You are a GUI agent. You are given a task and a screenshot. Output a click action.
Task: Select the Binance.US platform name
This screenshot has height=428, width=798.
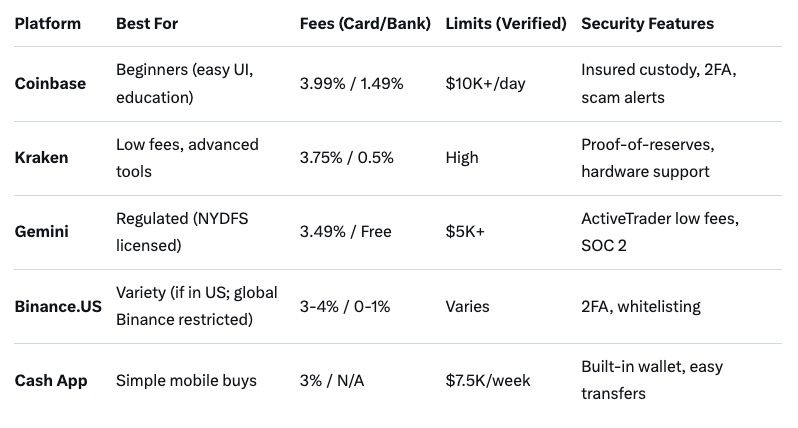(x=60, y=306)
